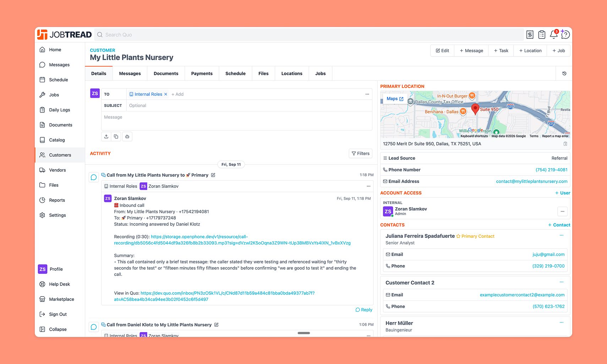Open the activity Filters dropdown
This screenshot has width=607, height=364.
point(361,154)
